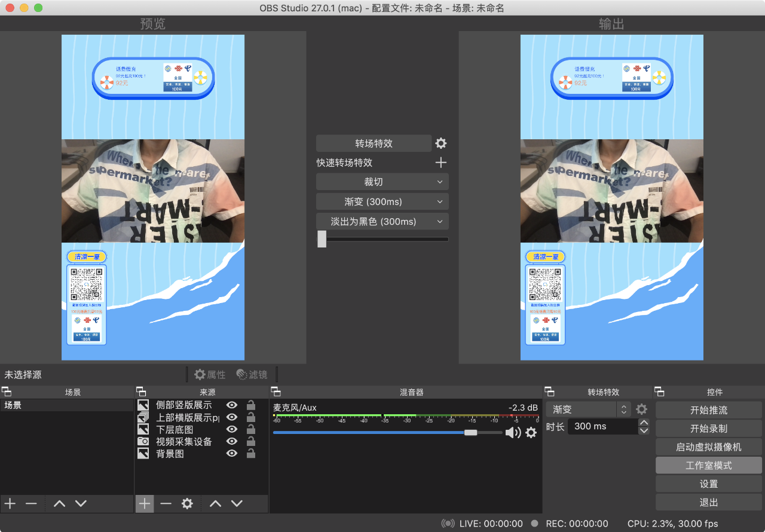Add a quick transition with the plus icon

click(x=441, y=163)
